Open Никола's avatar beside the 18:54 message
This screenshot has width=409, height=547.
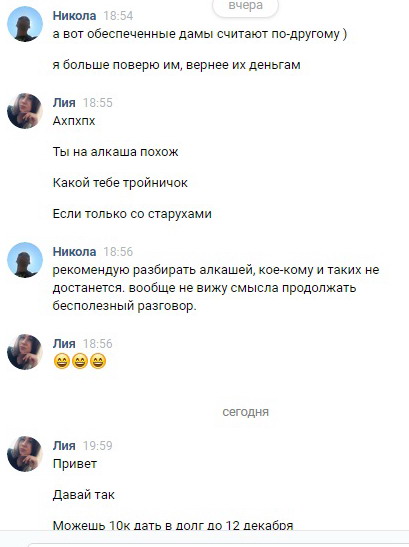[x=25, y=24]
